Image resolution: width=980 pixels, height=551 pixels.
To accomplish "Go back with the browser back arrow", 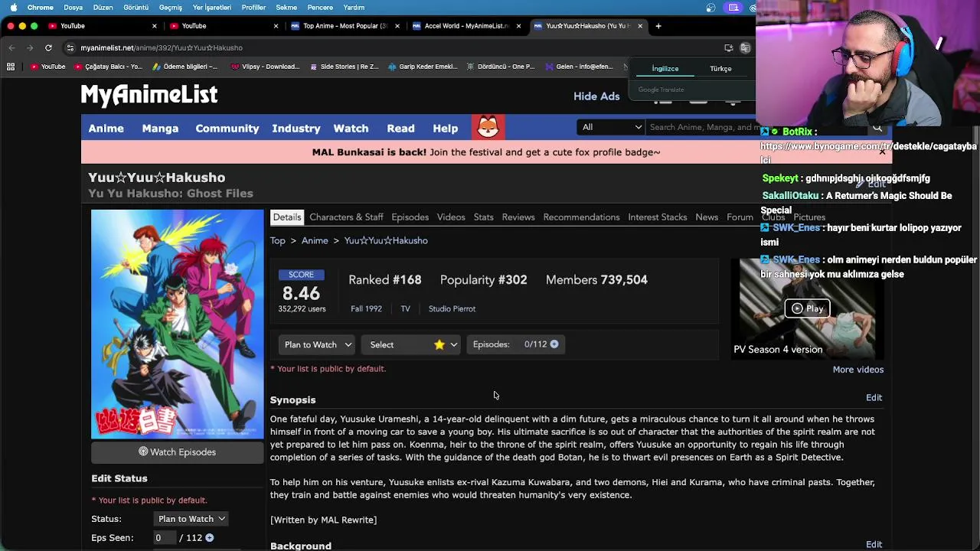I will pyautogui.click(x=11, y=47).
